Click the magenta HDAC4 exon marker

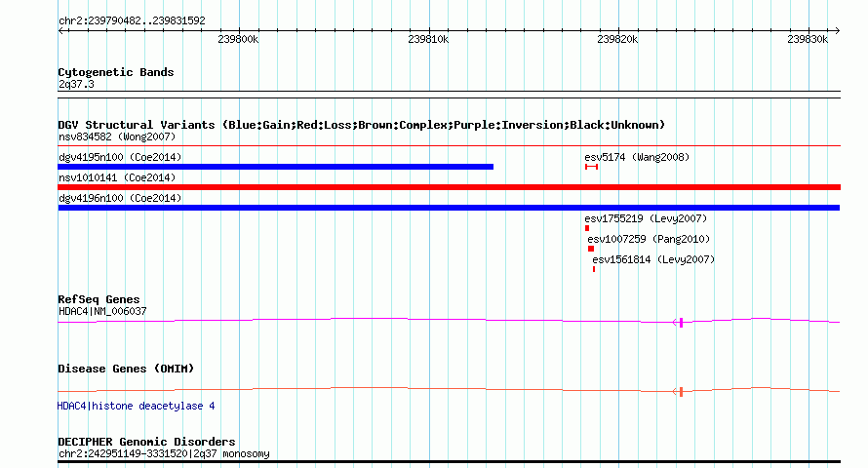(681, 323)
